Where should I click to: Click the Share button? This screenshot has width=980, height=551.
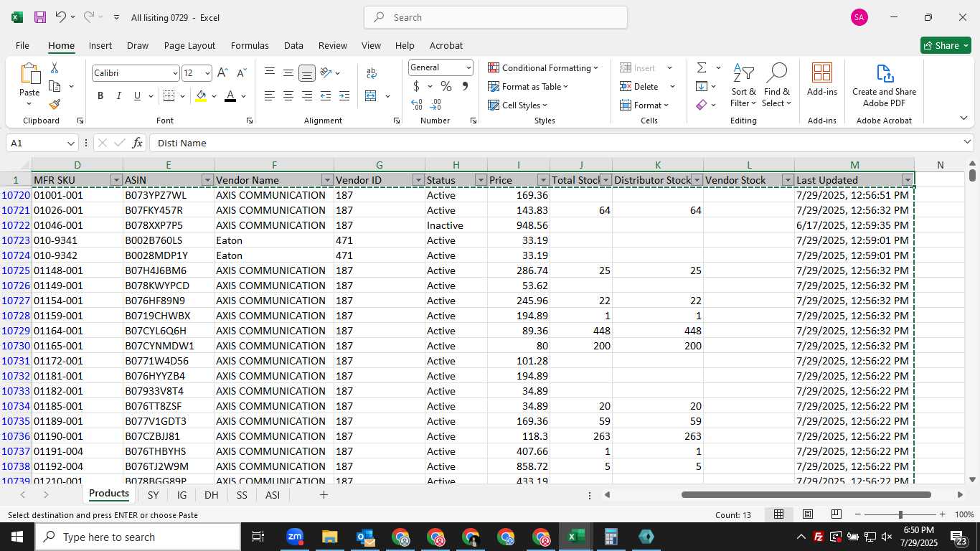(946, 45)
